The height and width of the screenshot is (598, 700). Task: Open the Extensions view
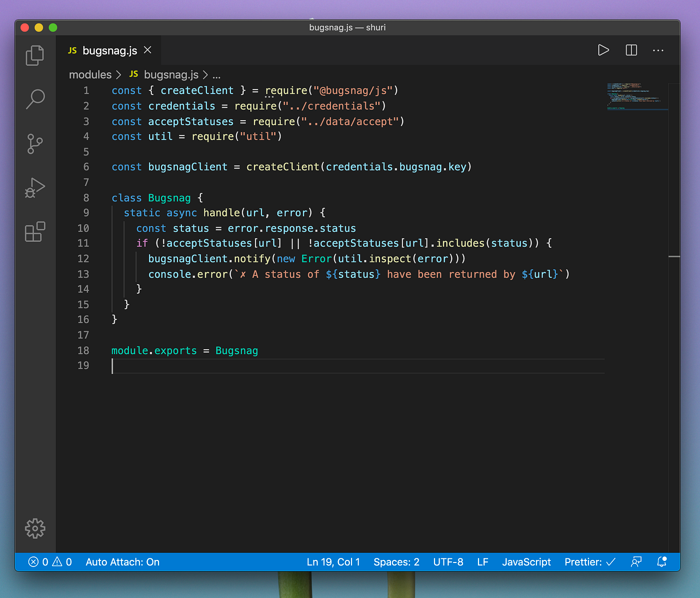coord(34,231)
